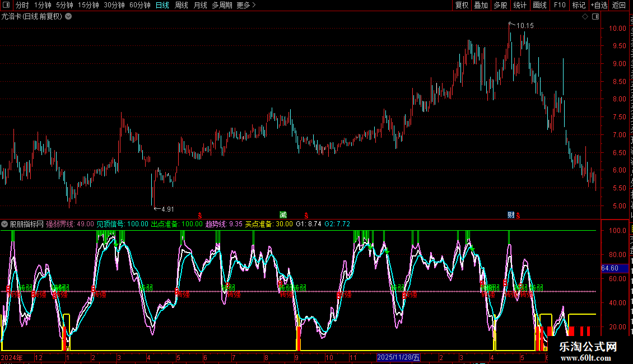Viewport: 633px width, 364px height.
Task: Click the window split icon at chart top right
Action: pos(595,17)
